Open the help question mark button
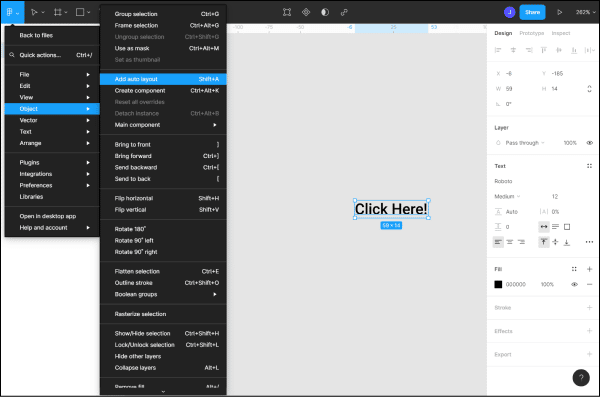This screenshot has width=600, height=397. (x=581, y=378)
